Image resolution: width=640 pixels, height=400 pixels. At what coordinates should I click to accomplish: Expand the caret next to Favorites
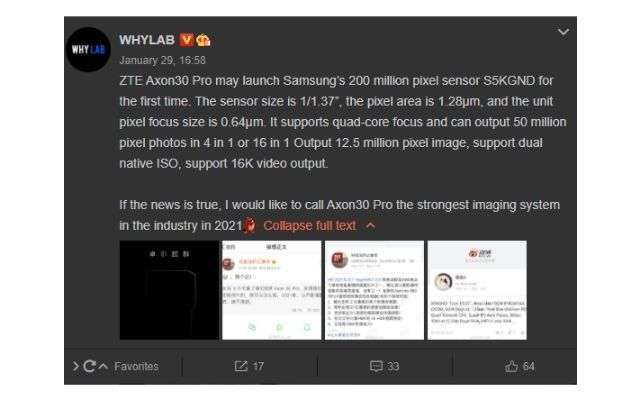point(103,366)
